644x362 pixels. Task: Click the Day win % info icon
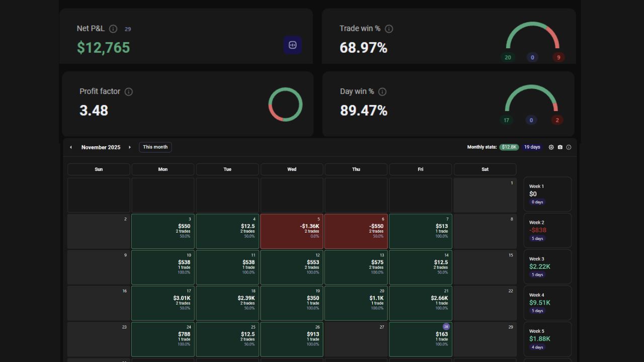coord(382,92)
